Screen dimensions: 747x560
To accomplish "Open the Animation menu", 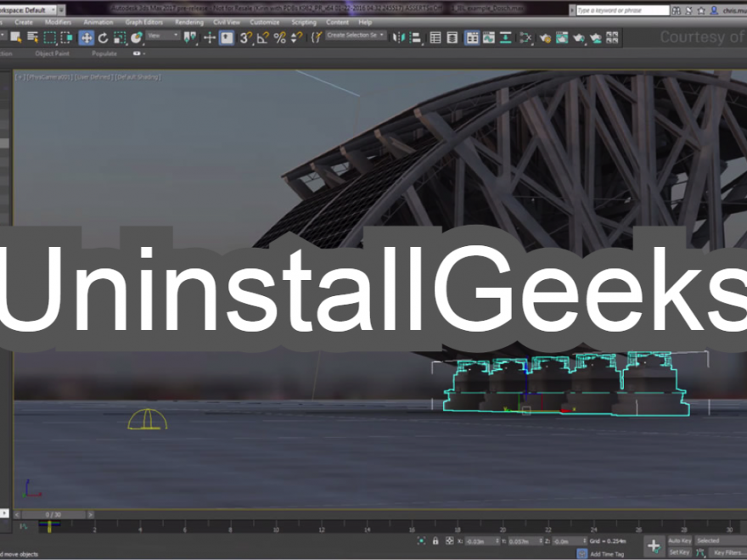I will pyautogui.click(x=98, y=22).
